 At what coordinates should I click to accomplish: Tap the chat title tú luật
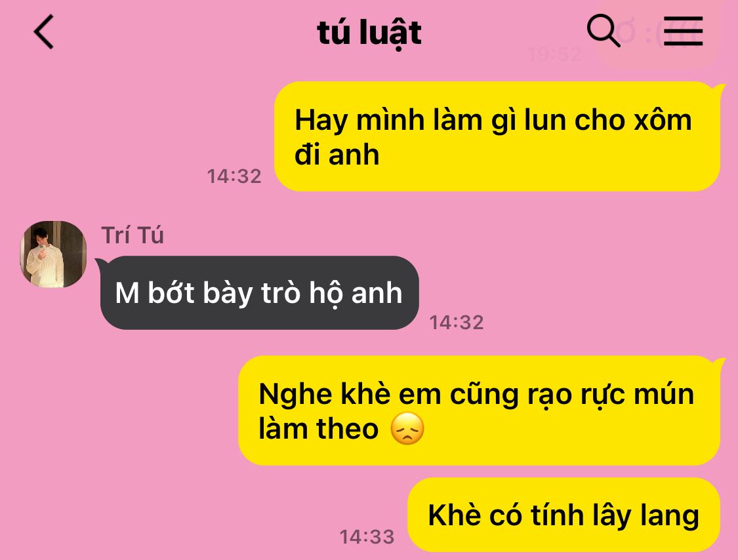(369, 33)
